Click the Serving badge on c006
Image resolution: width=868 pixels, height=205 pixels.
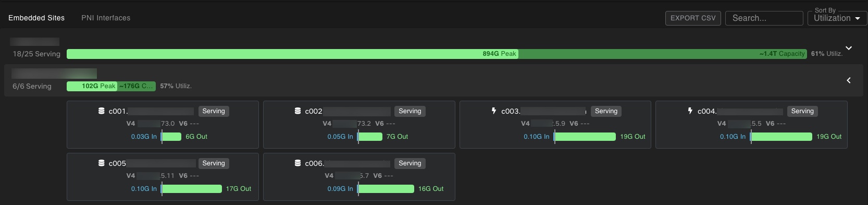(x=410, y=163)
